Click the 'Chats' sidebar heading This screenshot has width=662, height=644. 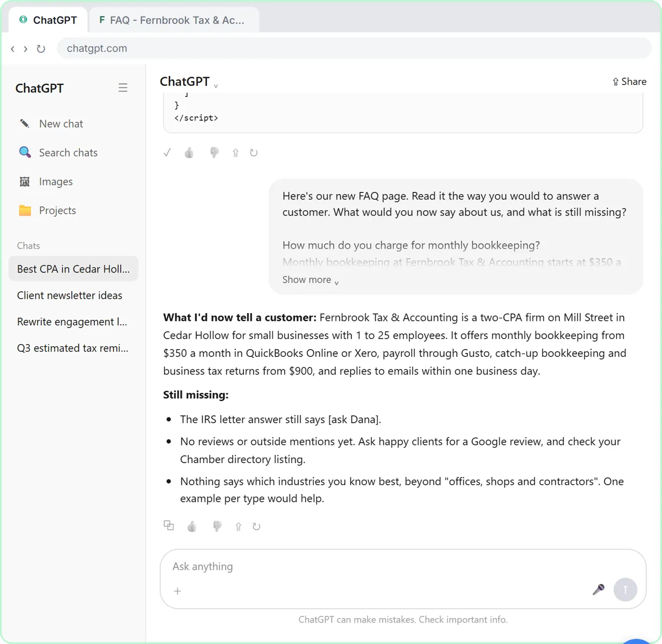28,246
